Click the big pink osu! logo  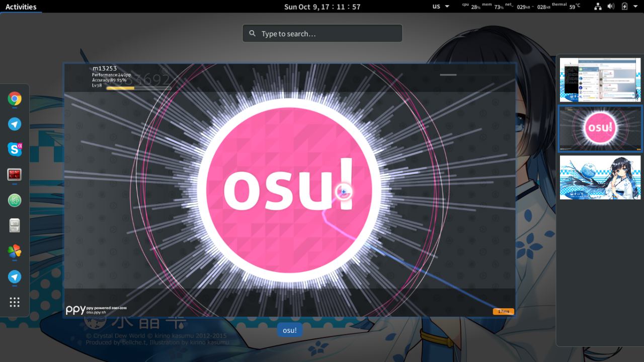[289, 190]
